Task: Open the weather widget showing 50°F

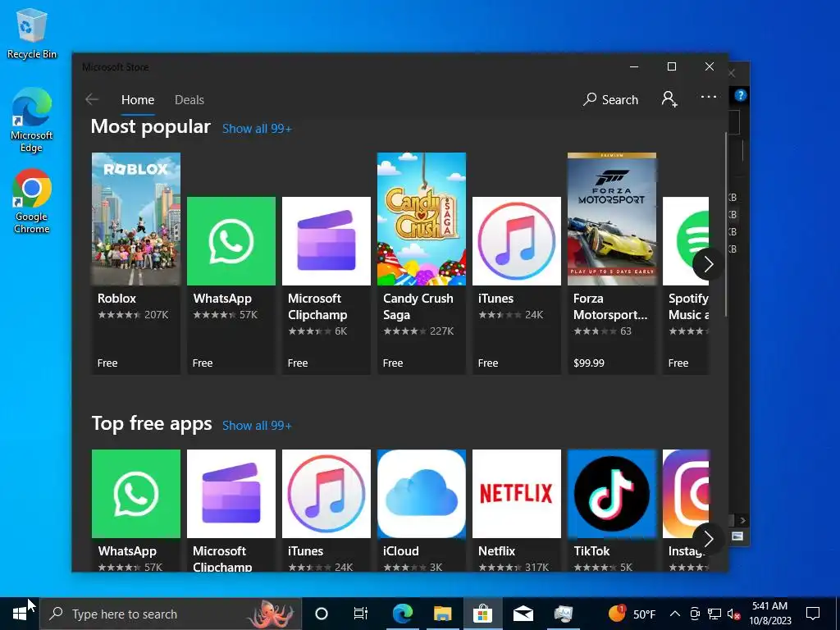Action: pos(632,614)
